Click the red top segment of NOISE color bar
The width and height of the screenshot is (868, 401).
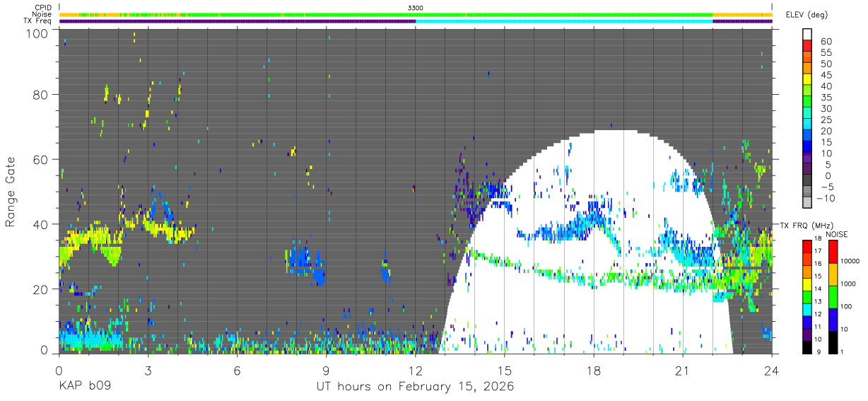832,252
